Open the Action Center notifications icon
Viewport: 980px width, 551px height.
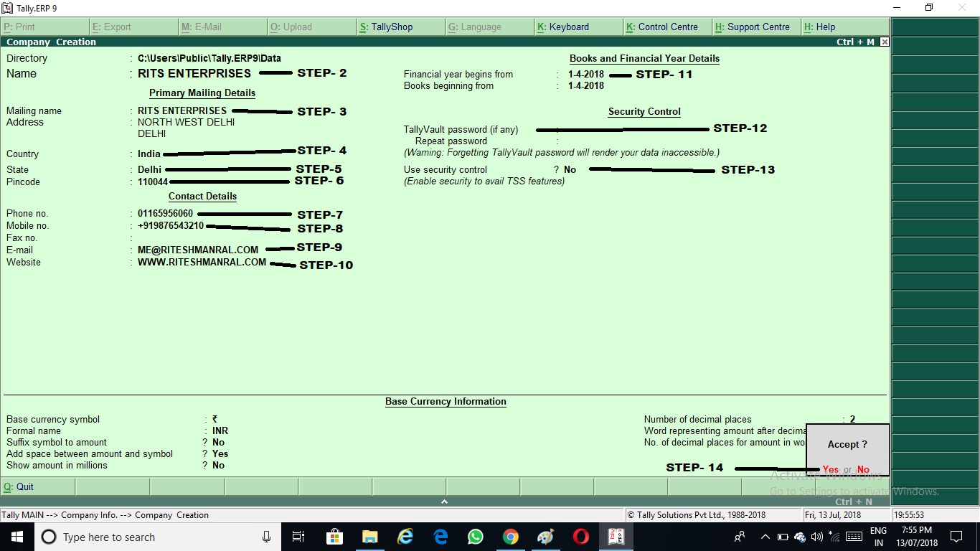[956, 537]
